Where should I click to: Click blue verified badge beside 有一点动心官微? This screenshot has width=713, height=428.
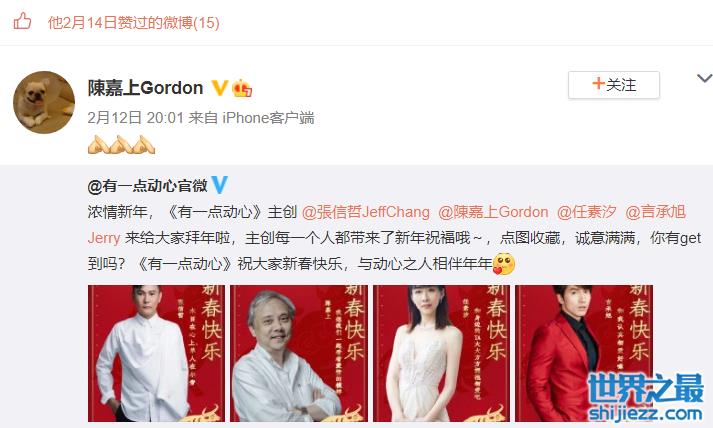[x=220, y=185]
